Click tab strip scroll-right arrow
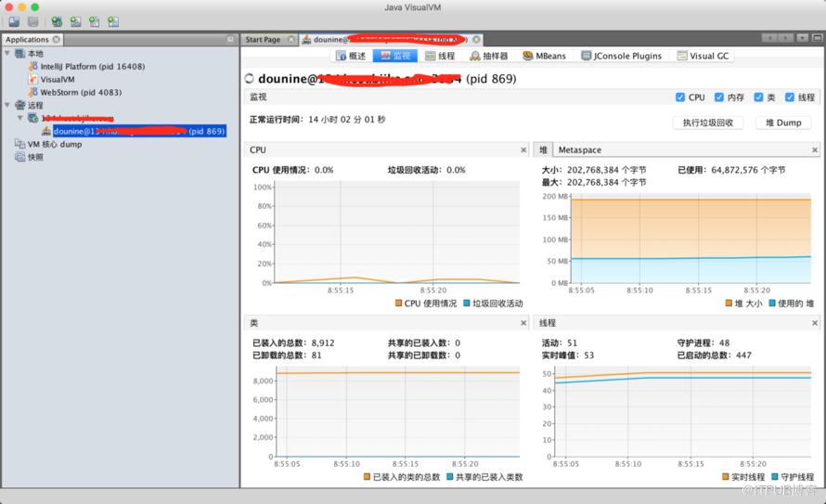The height and width of the screenshot is (504, 826). click(x=786, y=38)
